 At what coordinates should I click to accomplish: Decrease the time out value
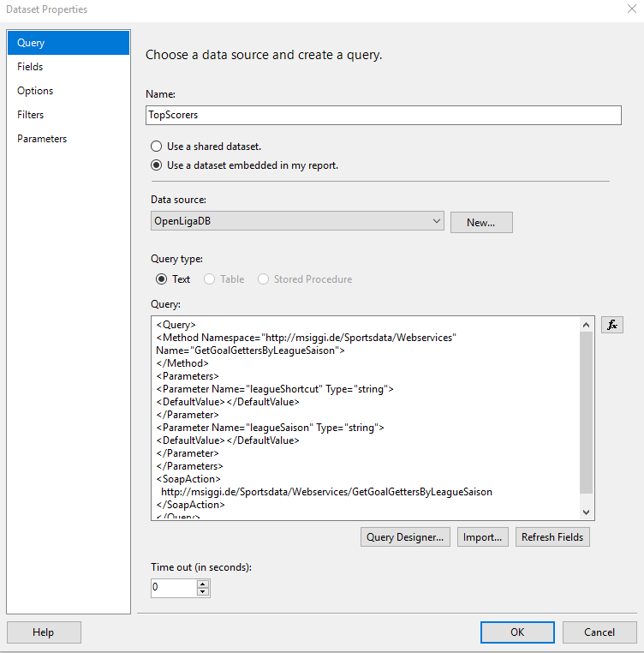pyautogui.click(x=203, y=592)
